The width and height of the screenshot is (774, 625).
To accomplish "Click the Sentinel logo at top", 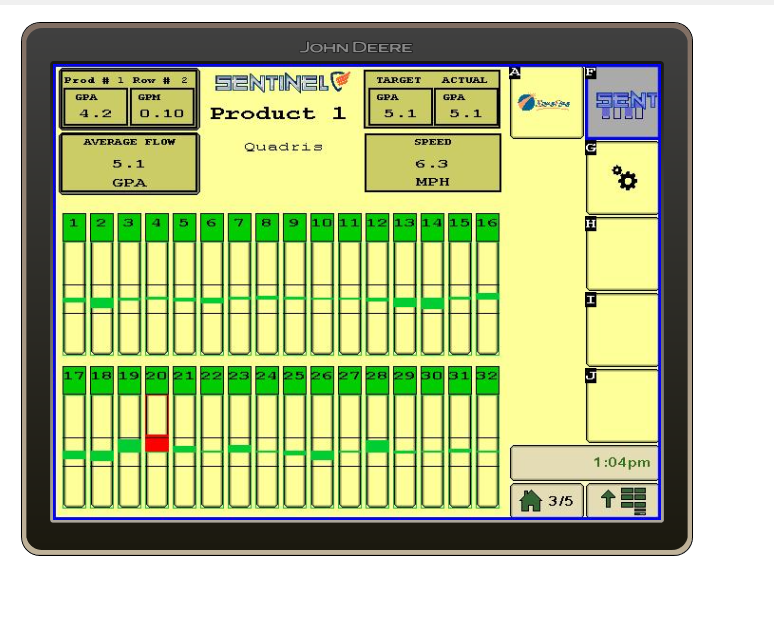I will (282, 82).
